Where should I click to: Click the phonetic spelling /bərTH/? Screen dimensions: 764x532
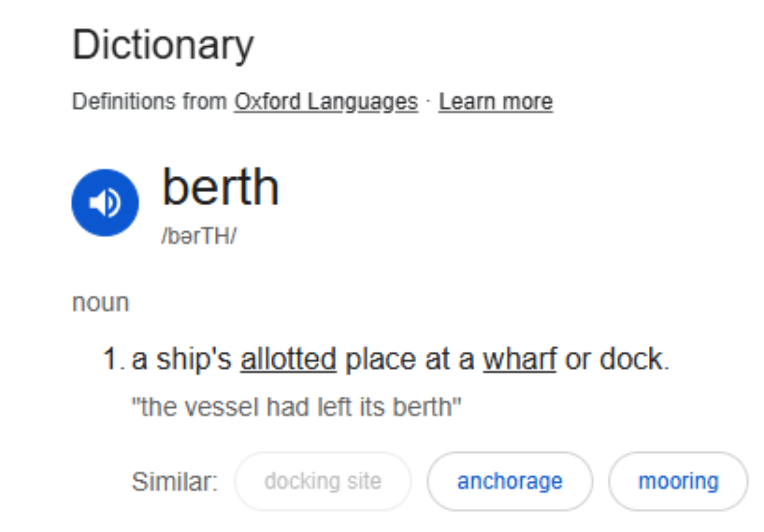(x=199, y=236)
